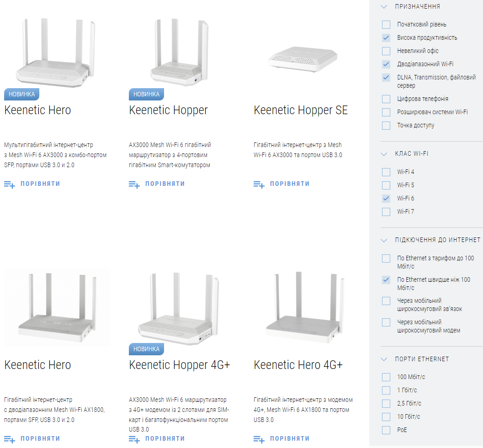Click the compare icon under Keenetic Hopper
Screen dimensions: 483x448
point(134,184)
